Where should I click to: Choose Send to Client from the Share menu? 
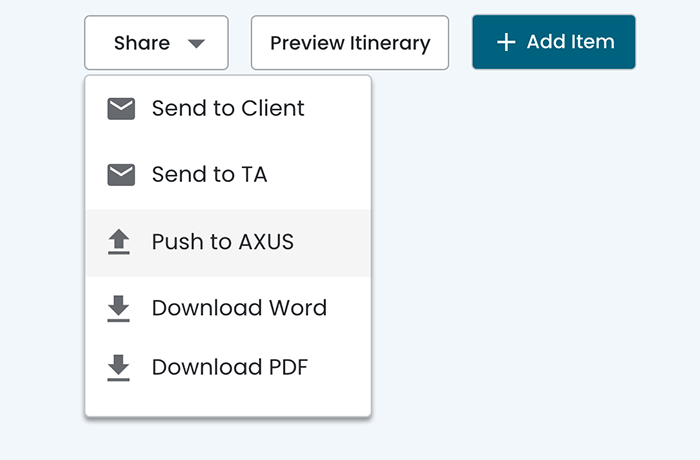(x=228, y=108)
